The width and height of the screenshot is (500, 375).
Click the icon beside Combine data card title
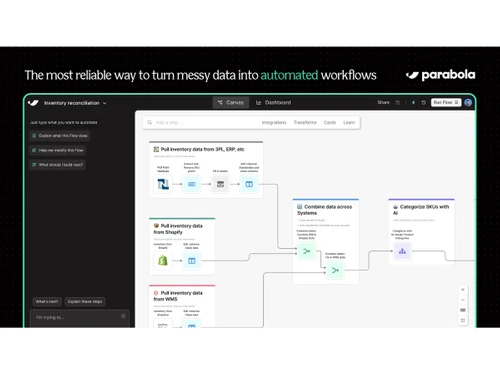[x=300, y=207]
